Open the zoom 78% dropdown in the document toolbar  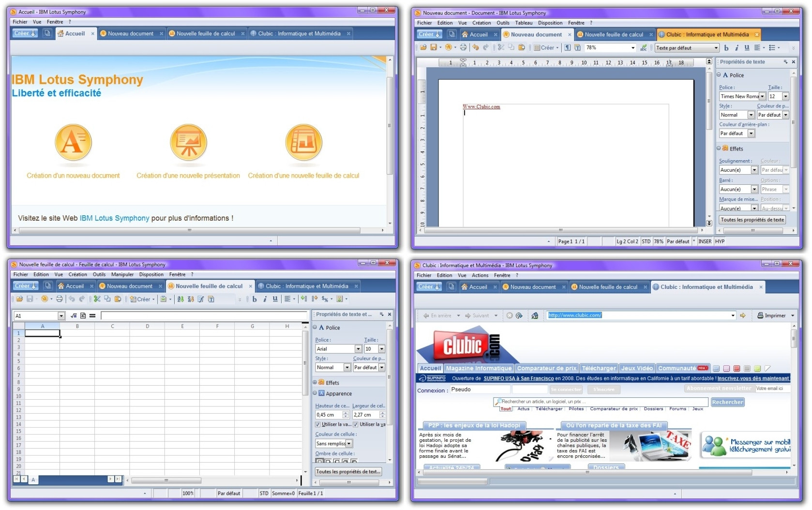pyautogui.click(x=633, y=47)
